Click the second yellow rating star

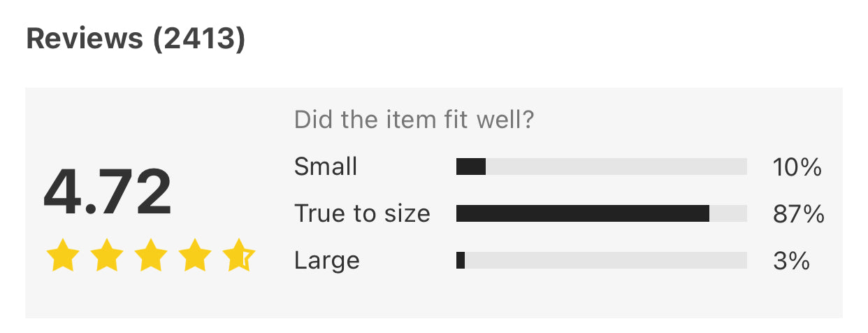pyautogui.click(x=106, y=256)
